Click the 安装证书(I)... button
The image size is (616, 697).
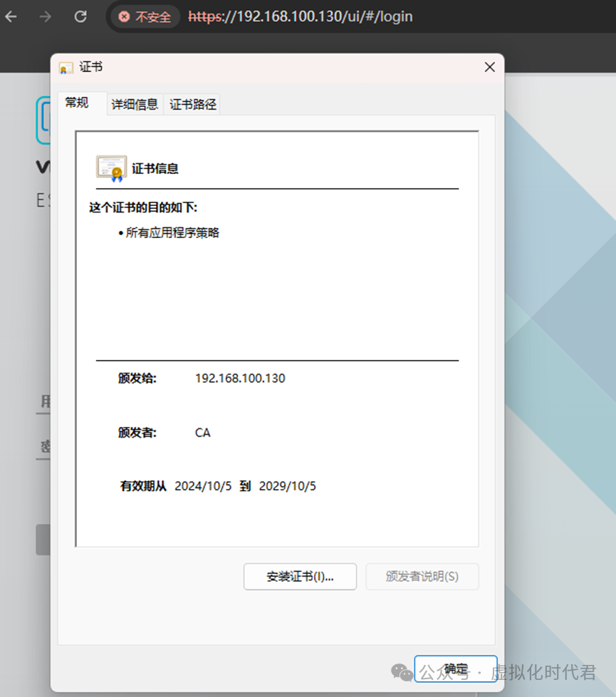click(x=300, y=577)
